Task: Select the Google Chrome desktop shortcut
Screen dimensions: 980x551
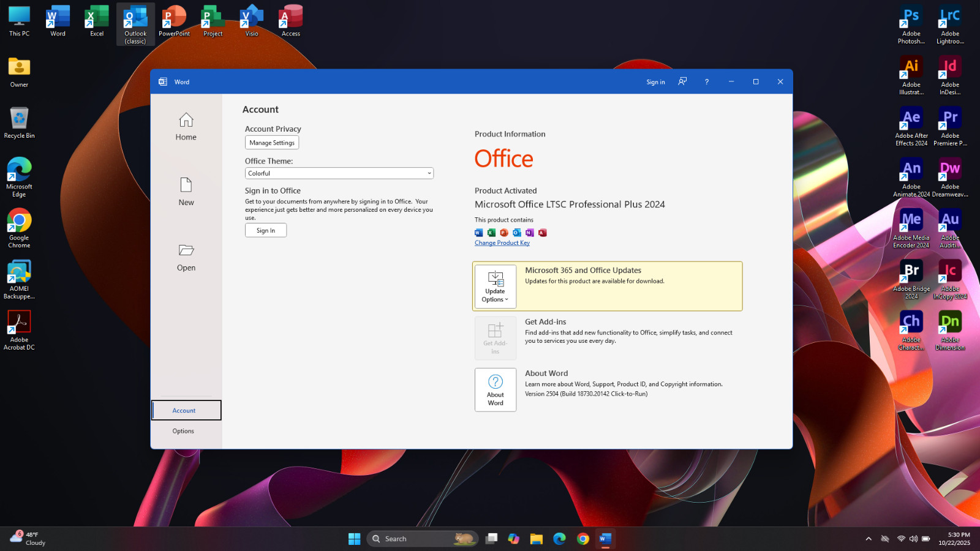Action: [x=19, y=228]
